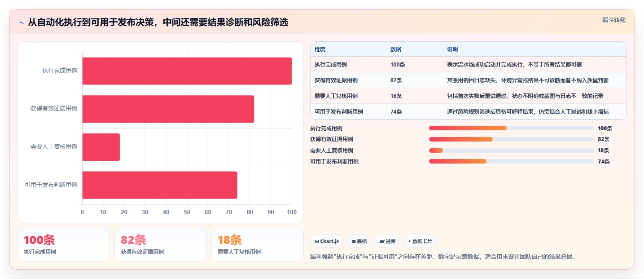Click the 执行完成用例 chart axis label
The height and width of the screenshot is (279, 644).
pyautogui.click(x=60, y=71)
